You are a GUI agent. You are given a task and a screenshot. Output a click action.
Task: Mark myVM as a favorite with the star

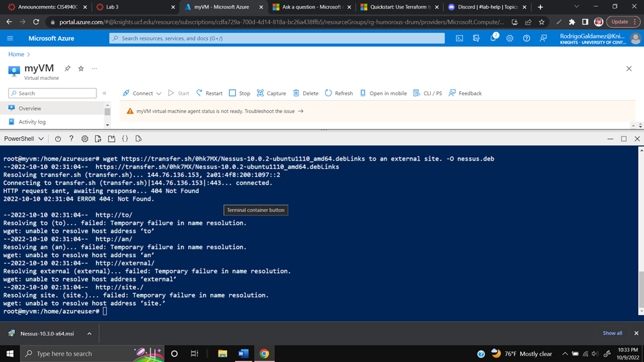[81, 69]
